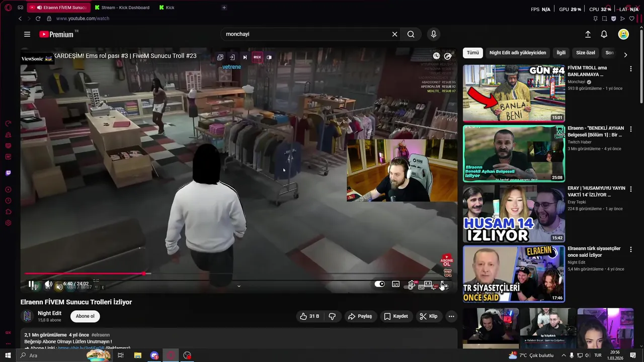Image resolution: width=644 pixels, height=362 pixels.
Task: Open File Explorer from taskbar
Action: click(x=138, y=355)
